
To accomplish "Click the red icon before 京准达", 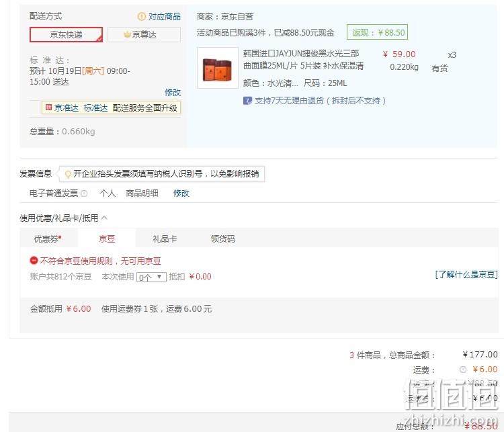I will tap(48, 107).
